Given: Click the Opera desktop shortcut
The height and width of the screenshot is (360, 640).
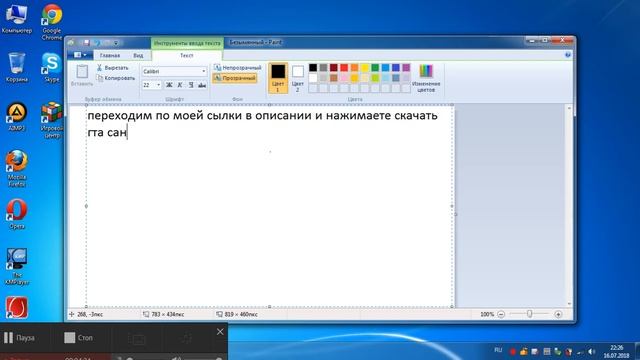Looking at the screenshot, I should coord(17,214).
